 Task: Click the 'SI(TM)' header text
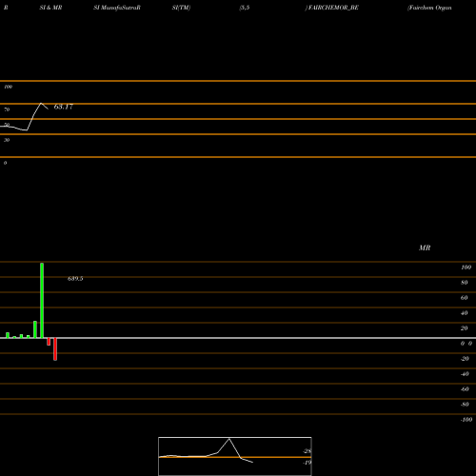click(181, 8)
